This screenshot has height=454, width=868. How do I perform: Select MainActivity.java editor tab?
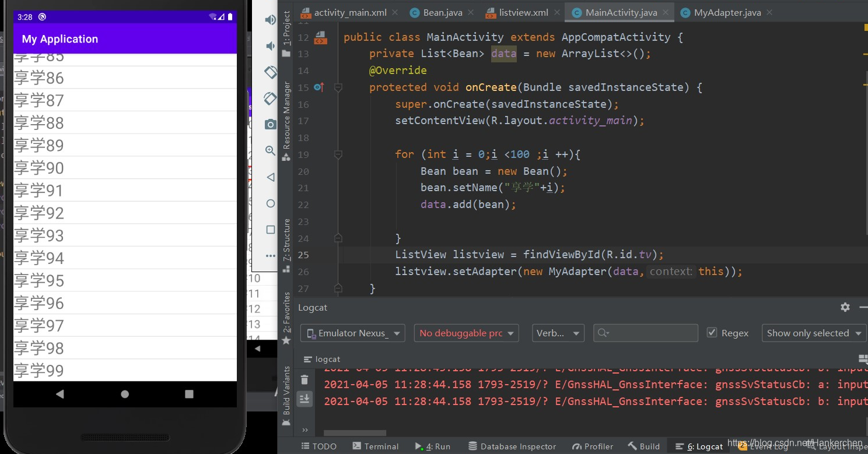click(x=621, y=12)
